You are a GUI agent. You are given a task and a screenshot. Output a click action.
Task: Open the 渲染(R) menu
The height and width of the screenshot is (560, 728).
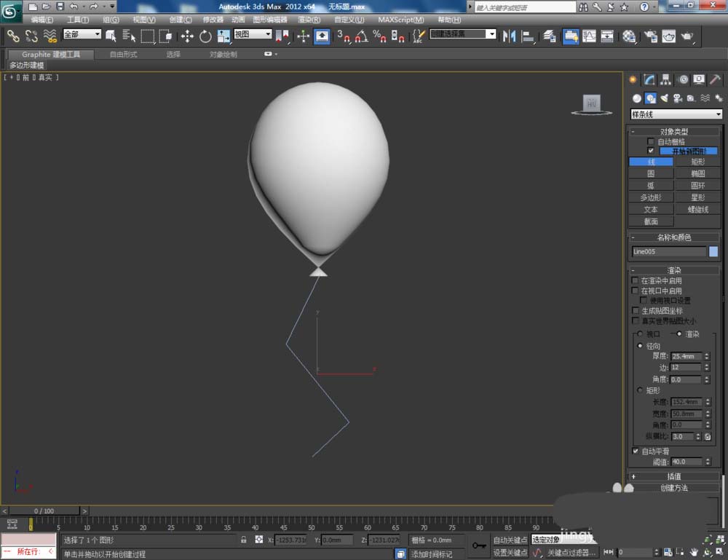(309, 20)
